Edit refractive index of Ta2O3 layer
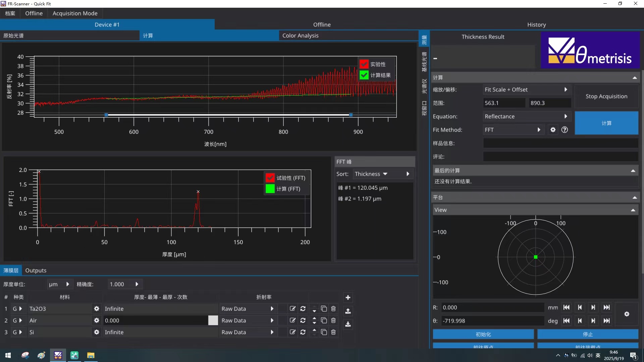This screenshot has width=644, height=362. 292,309
